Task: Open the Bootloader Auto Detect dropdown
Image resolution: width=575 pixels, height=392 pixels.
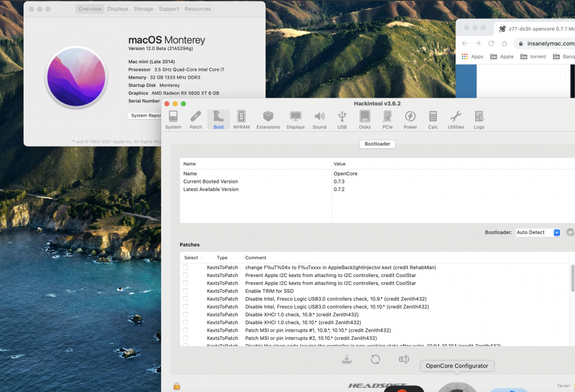Action: pyautogui.click(x=538, y=232)
